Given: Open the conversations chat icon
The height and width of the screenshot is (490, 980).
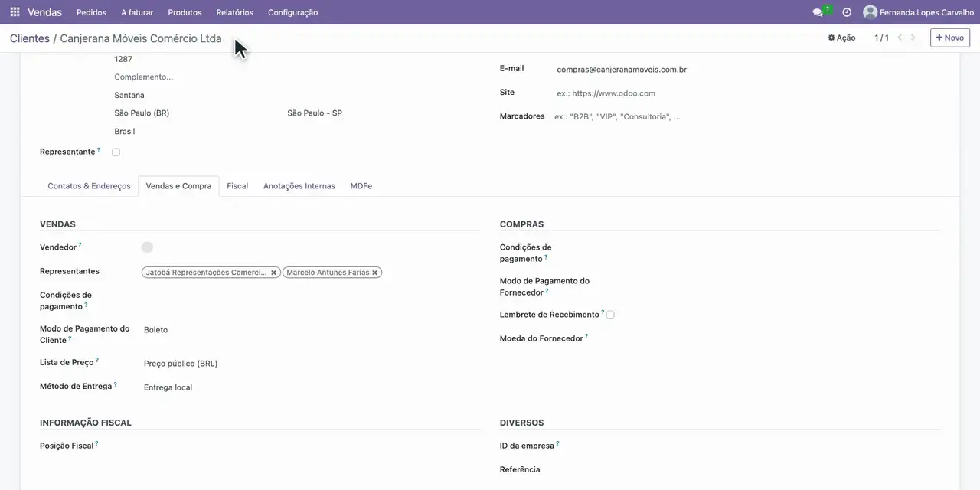Looking at the screenshot, I should (818, 12).
